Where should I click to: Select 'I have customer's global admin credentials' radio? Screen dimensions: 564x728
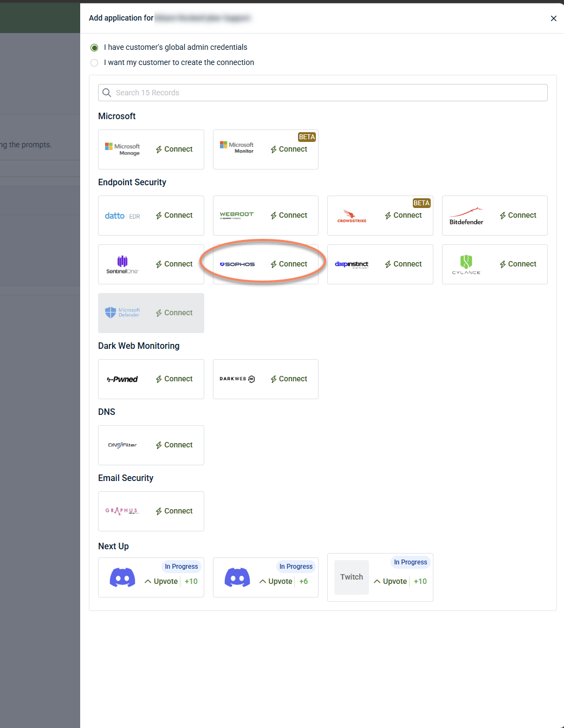click(x=94, y=48)
